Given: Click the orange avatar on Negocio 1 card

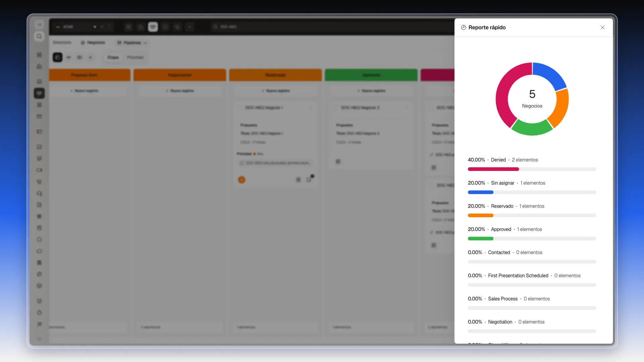Looking at the screenshot, I should coord(241,180).
